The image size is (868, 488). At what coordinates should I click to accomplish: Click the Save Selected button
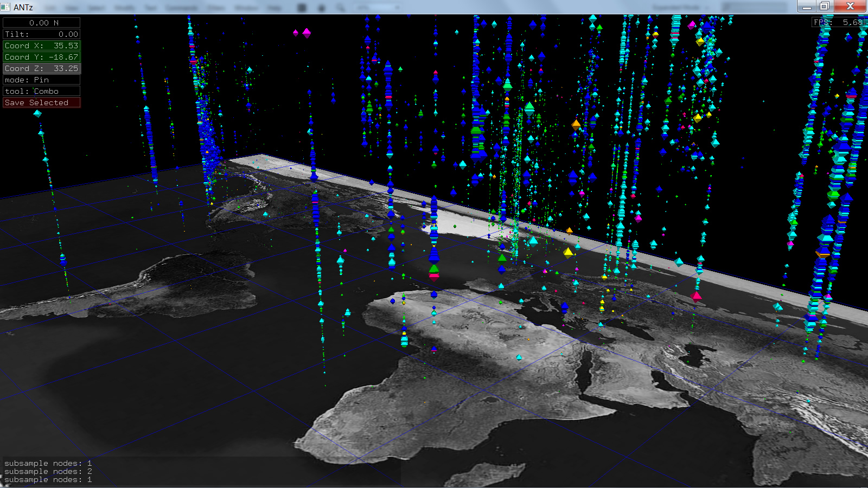41,102
